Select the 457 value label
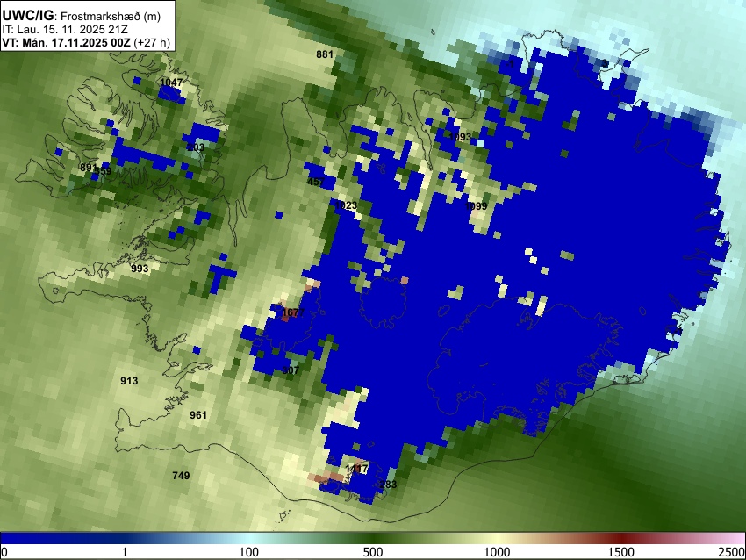746x560 pixels. click(316, 182)
